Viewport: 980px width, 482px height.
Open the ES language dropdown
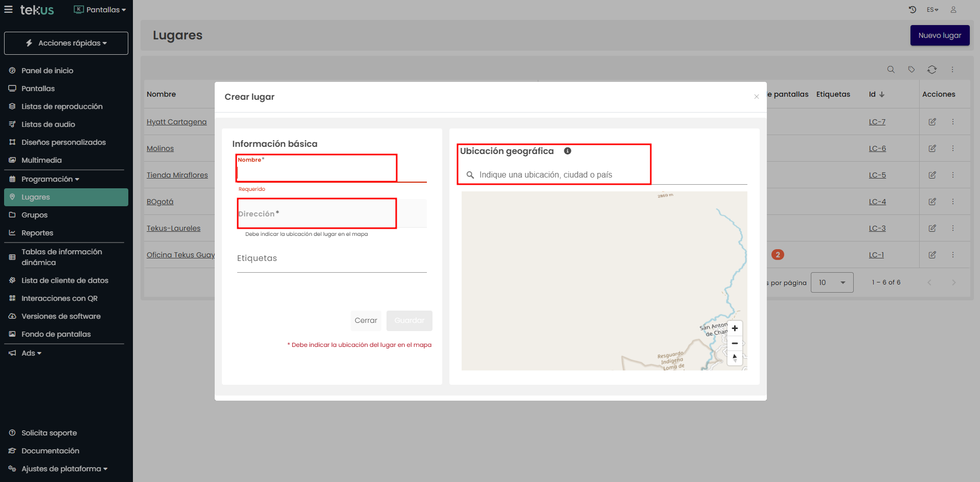point(932,10)
